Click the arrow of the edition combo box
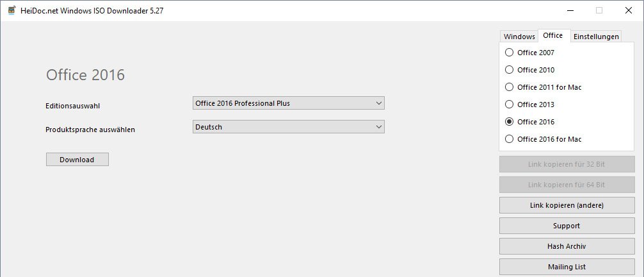Viewport: 644px width, 277px height. [379, 103]
